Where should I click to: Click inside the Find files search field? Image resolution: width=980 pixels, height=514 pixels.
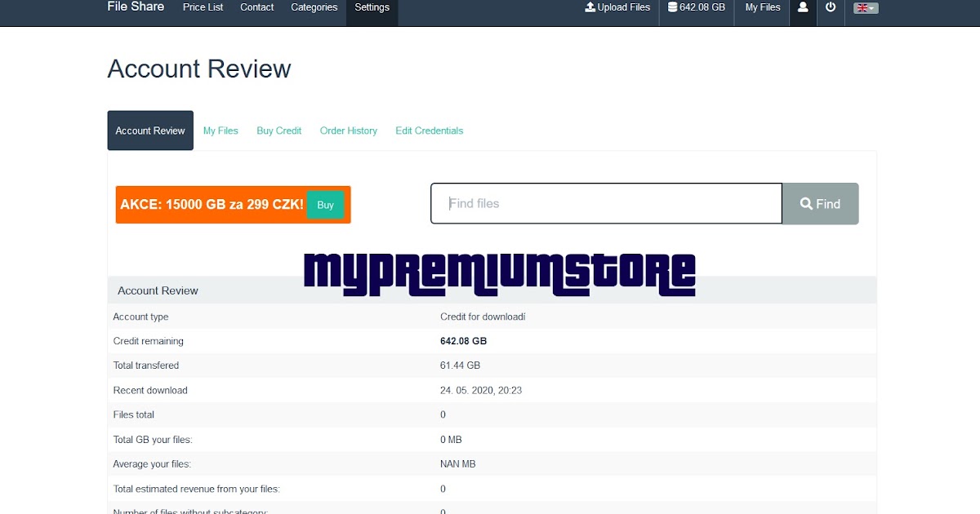click(x=606, y=204)
